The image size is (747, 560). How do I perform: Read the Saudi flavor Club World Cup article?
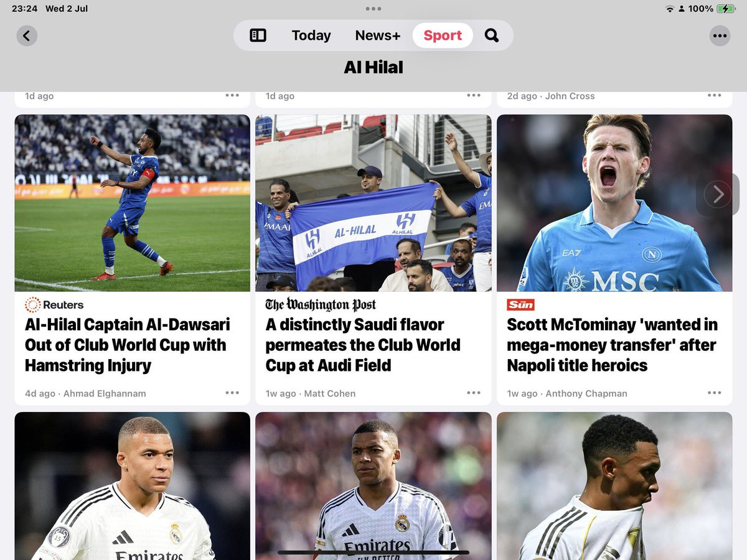tap(363, 345)
